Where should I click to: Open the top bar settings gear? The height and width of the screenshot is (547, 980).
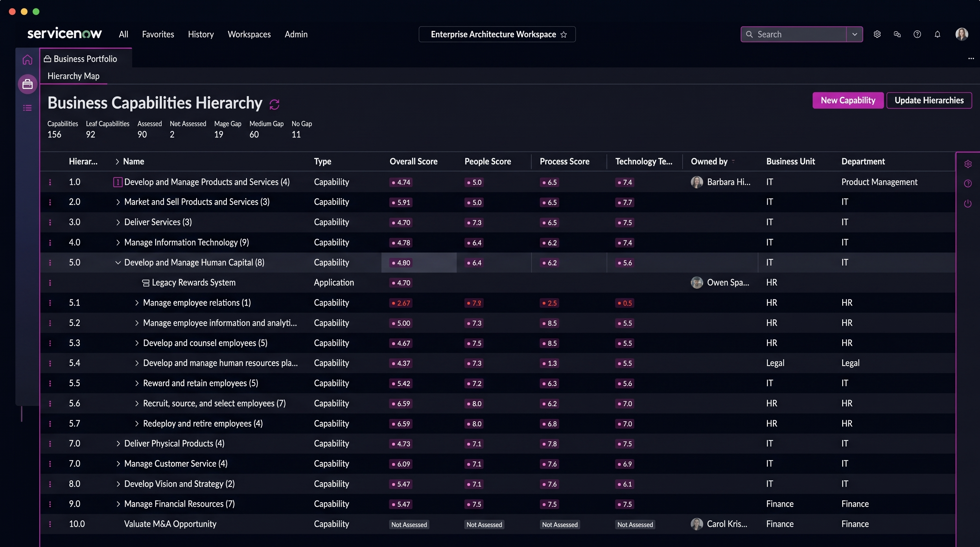(877, 34)
